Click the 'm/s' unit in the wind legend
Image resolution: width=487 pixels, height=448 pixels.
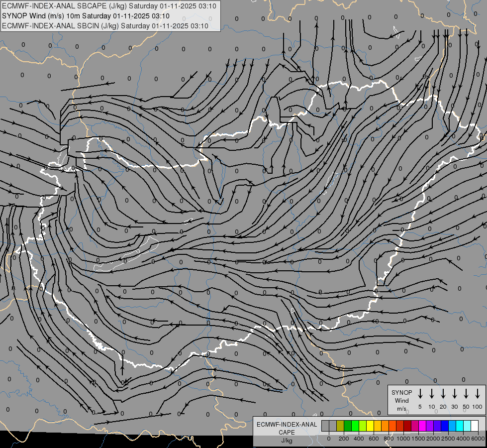tap(401, 409)
